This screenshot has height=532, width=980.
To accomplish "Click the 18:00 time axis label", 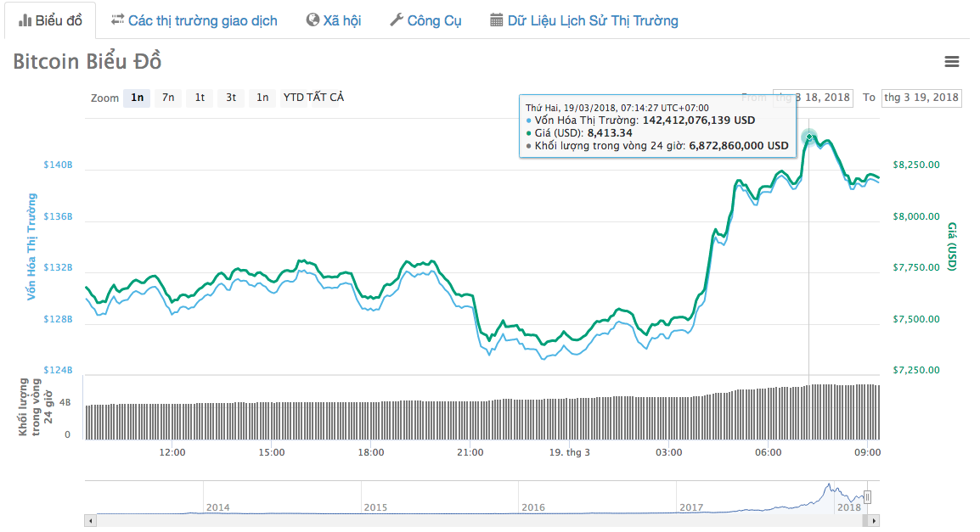I will (x=370, y=452).
